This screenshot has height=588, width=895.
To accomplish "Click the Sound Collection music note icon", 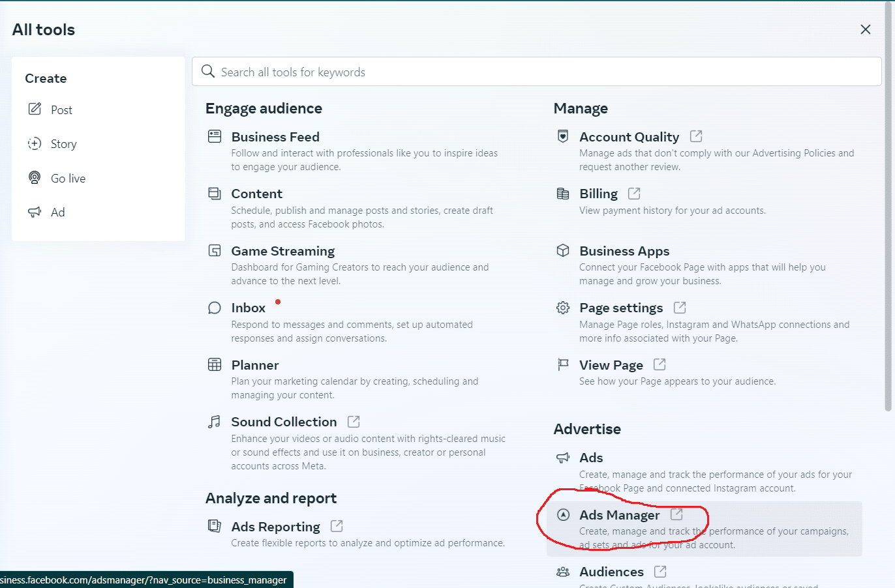I will (215, 422).
